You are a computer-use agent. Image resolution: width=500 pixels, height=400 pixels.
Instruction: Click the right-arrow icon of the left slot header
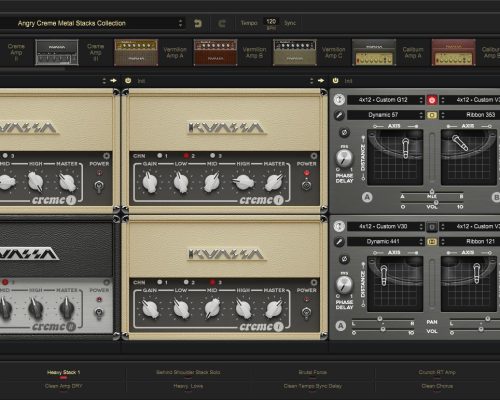113,81
